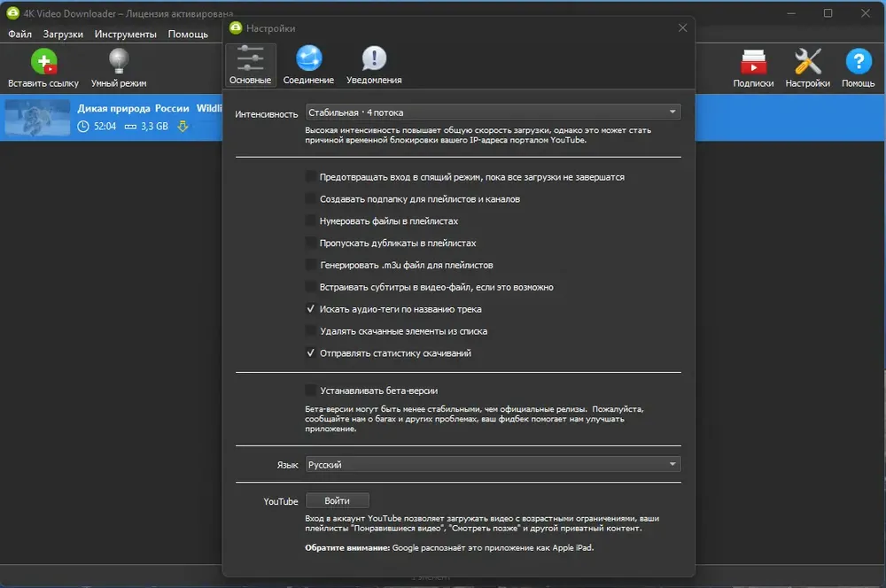Viewport: 886px width, 588px height.
Task: Check Устанавливать бета-версии option
Action: point(310,391)
